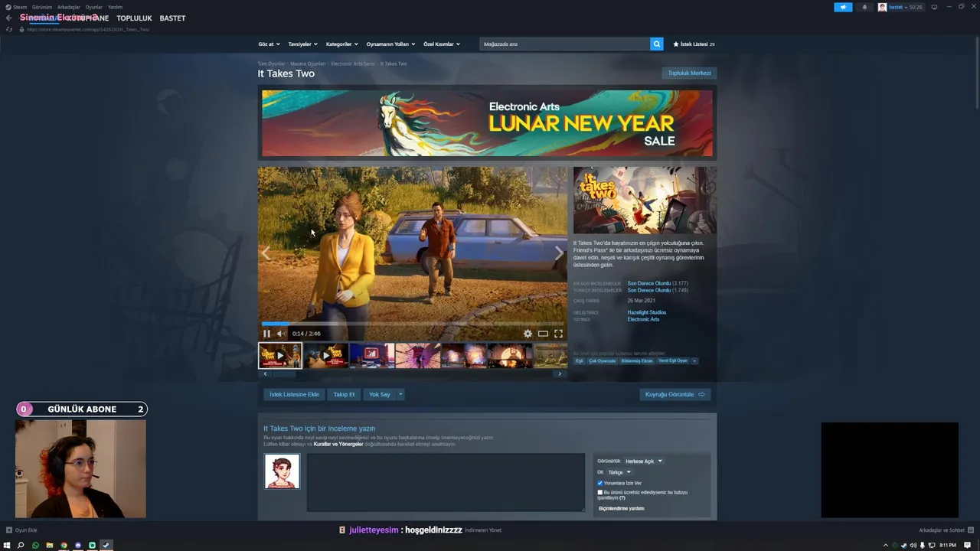This screenshot has height=551, width=980.
Task: Click the user avatar in the review section
Action: pyautogui.click(x=282, y=471)
